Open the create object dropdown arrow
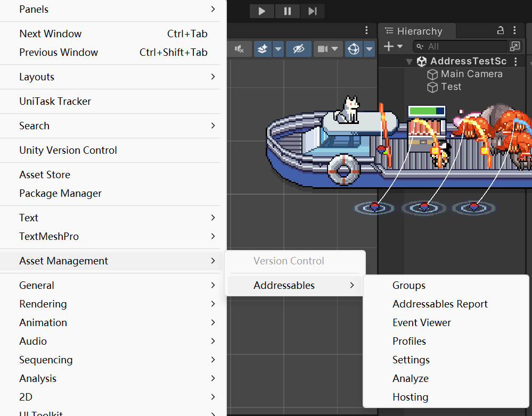This screenshot has height=416, width=532. (x=400, y=46)
